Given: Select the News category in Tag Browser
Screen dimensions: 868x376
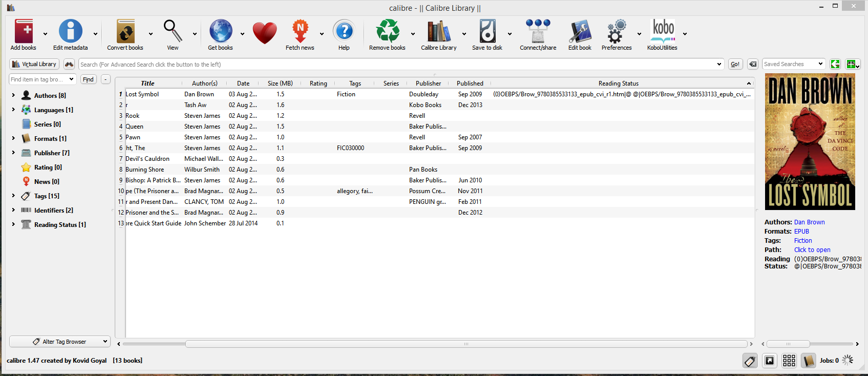Looking at the screenshot, I should pos(47,181).
